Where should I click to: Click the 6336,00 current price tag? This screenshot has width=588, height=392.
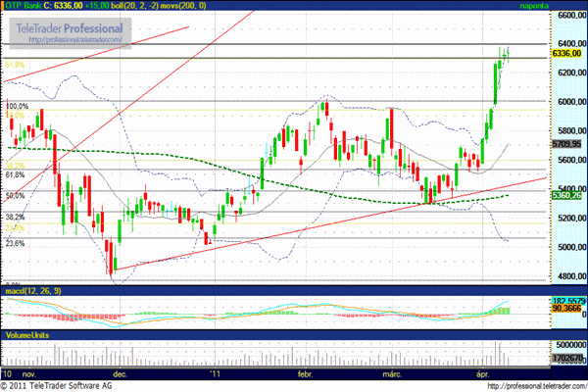click(x=567, y=54)
